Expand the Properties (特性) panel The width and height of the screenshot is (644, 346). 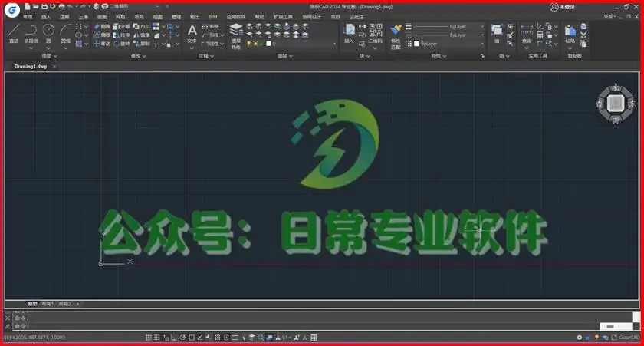click(439, 56)
